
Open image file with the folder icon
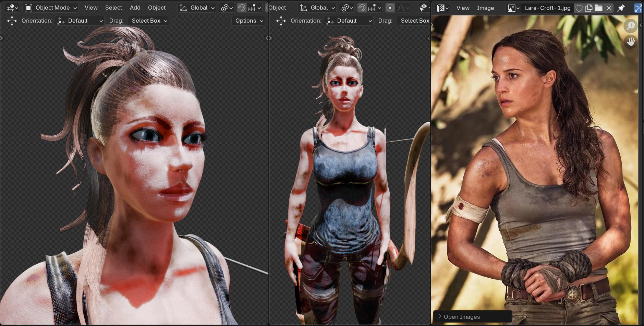point(599,8)
